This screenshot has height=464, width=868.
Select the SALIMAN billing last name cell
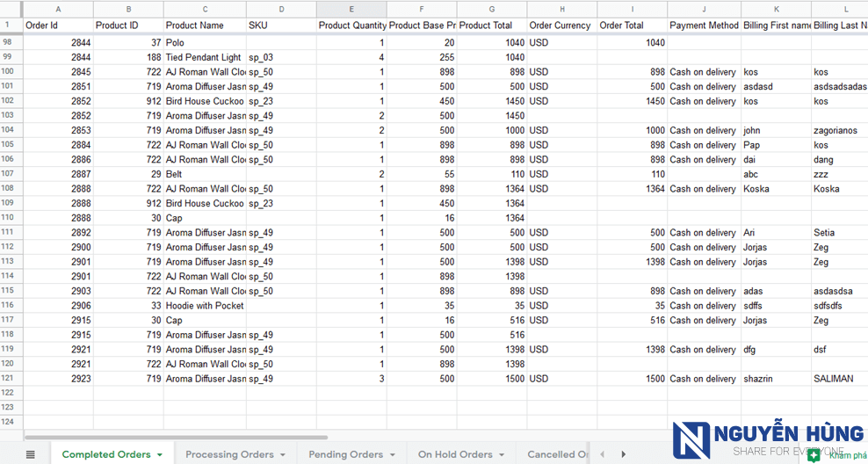pyautogui.click(x=840, y=379)
